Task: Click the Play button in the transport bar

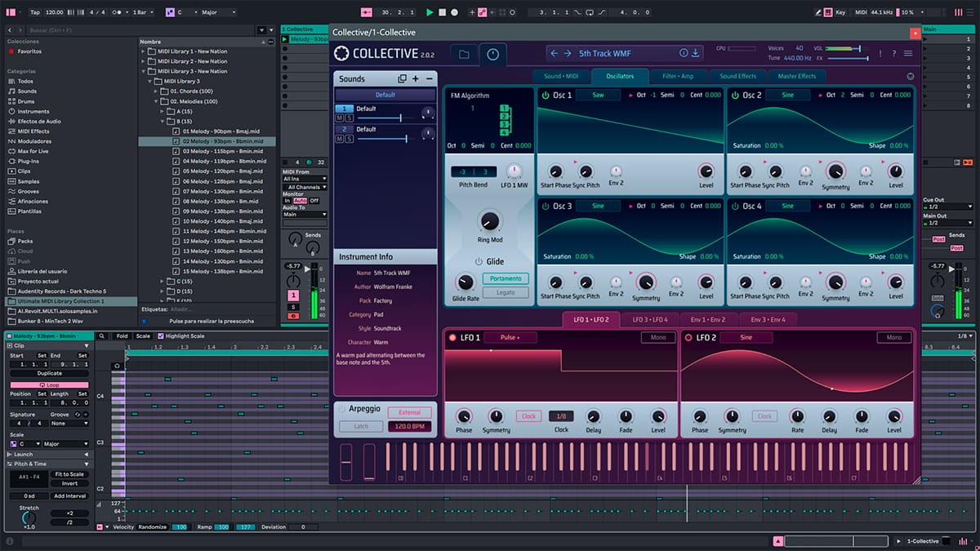Action: [430, 12]
